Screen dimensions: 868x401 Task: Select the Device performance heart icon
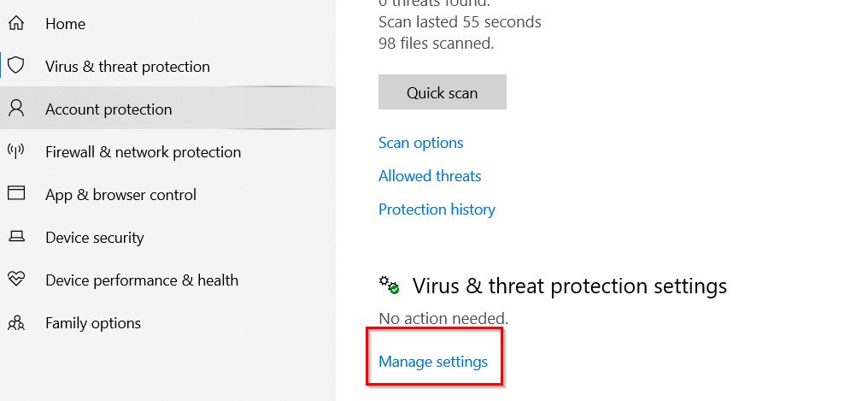pyautogui.click(x=16, y=279)
